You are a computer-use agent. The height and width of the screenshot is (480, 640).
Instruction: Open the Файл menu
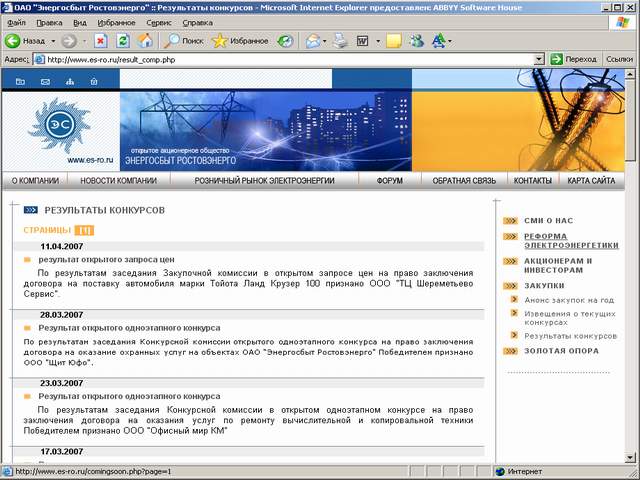pos(16,23)
